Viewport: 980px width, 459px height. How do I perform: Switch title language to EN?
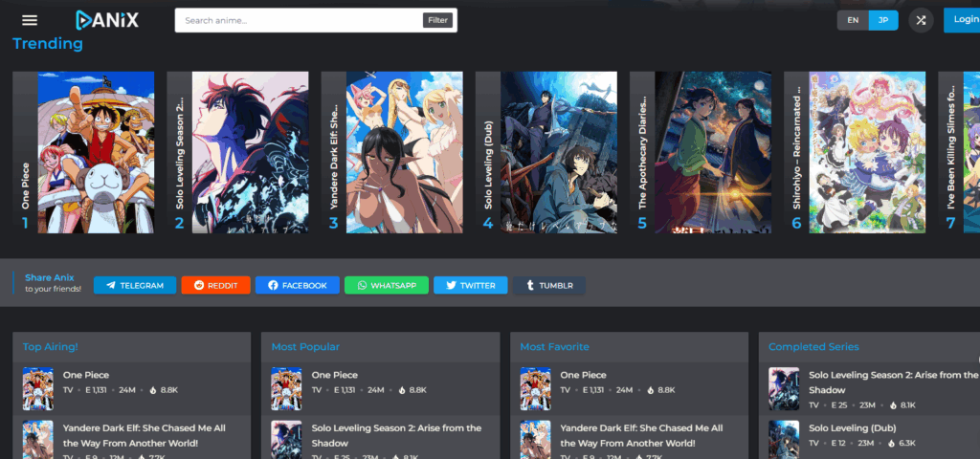tap(853, 20)
